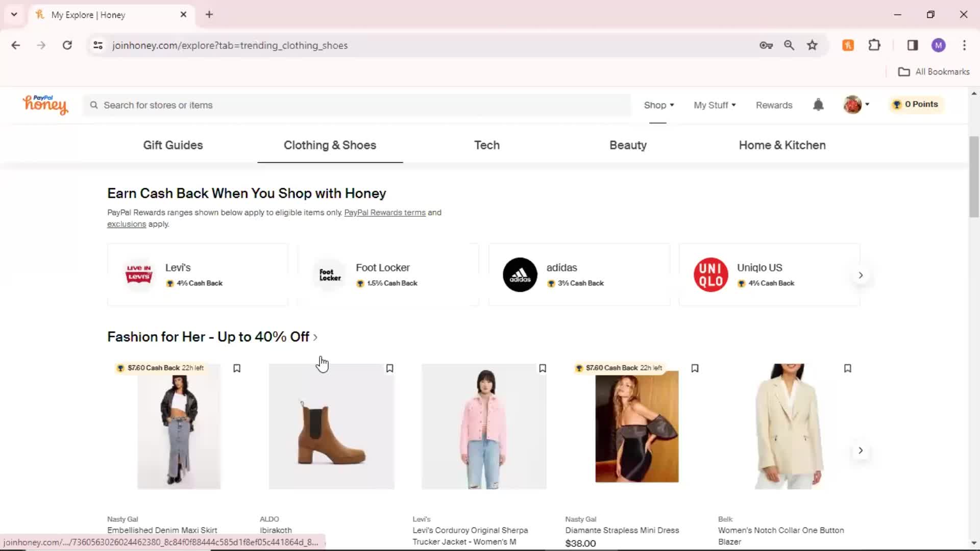Open the Levi's cash back store card
This screenshot has height=551, width=980.
[x=198, y=274]
